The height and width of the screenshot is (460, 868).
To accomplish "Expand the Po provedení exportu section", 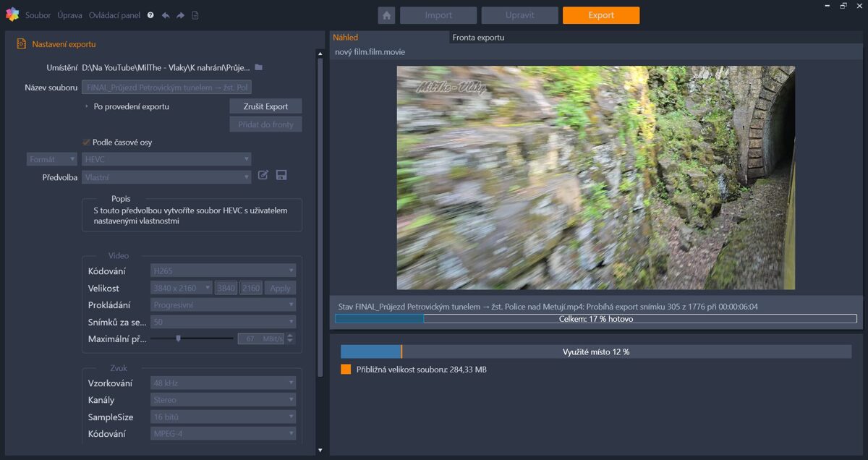I will click(x=87, y=106).
